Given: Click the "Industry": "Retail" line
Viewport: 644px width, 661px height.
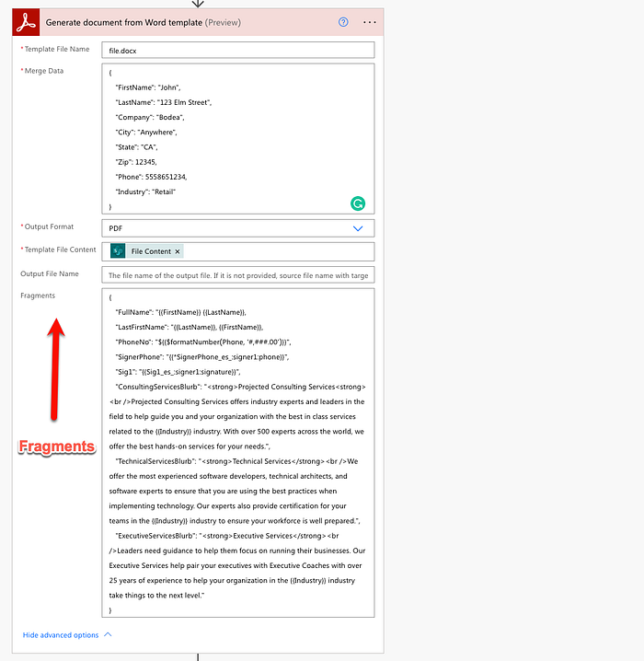Looking at the screenshot, I should [145, 191].
